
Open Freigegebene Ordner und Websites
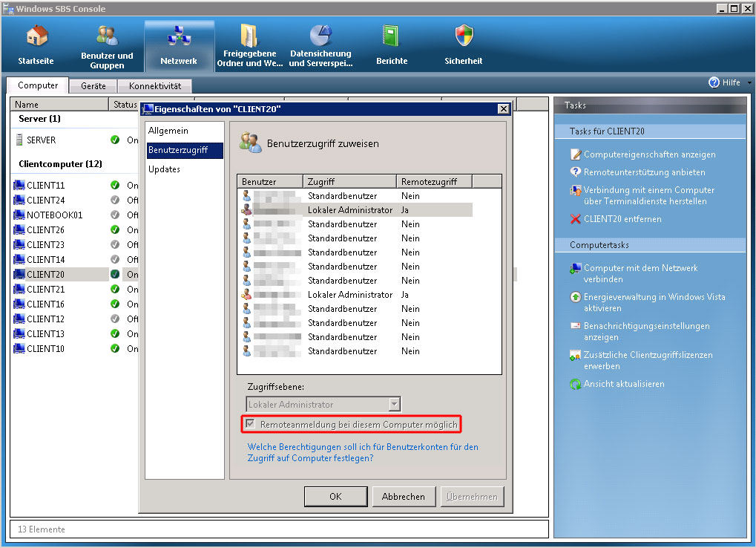pyautogui.click(x=249, y=47)
